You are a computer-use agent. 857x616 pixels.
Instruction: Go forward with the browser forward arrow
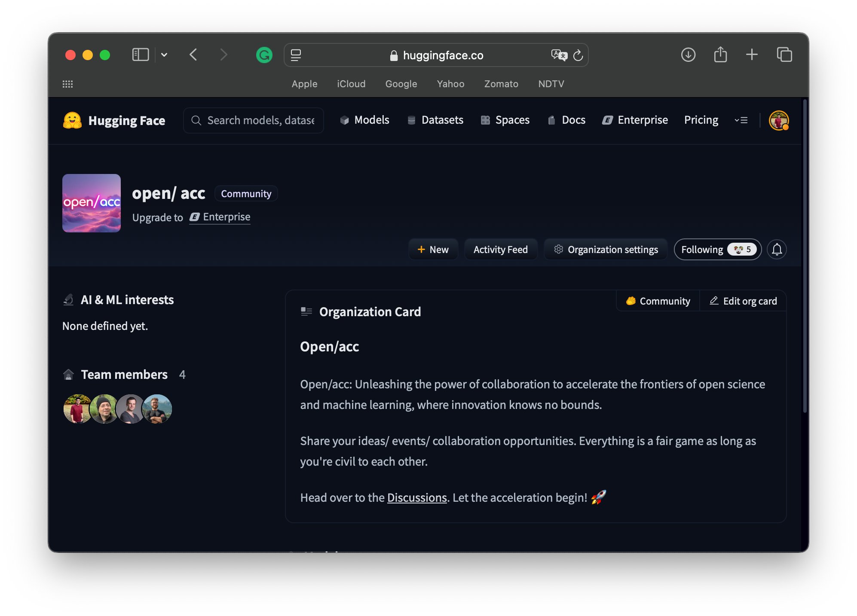(x=223, y=55)
